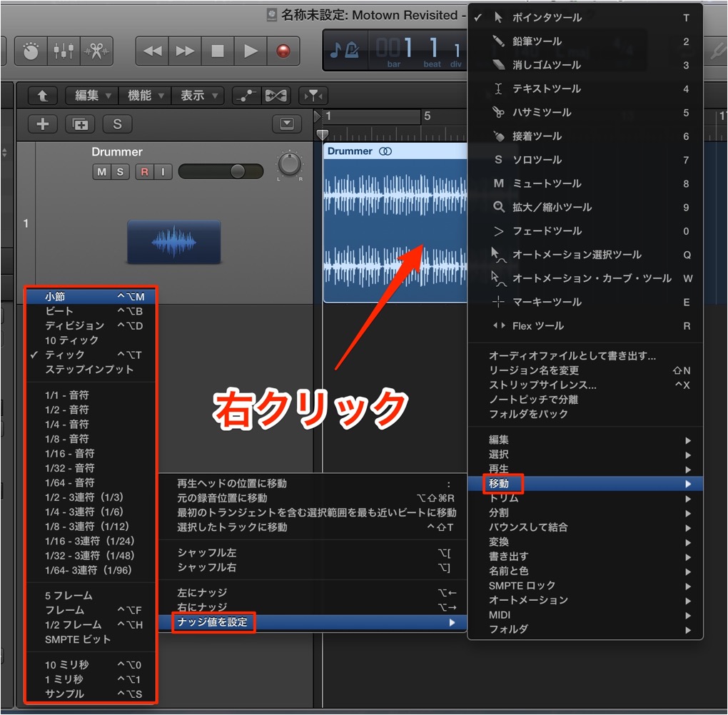Select the 消しゴムツール eraser tool

pos(585,65)
